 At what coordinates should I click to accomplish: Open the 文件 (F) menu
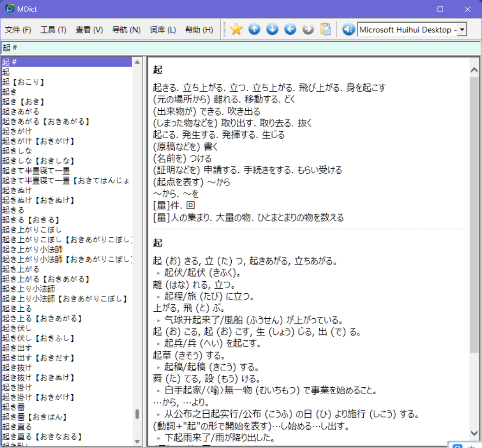[18, 30]
